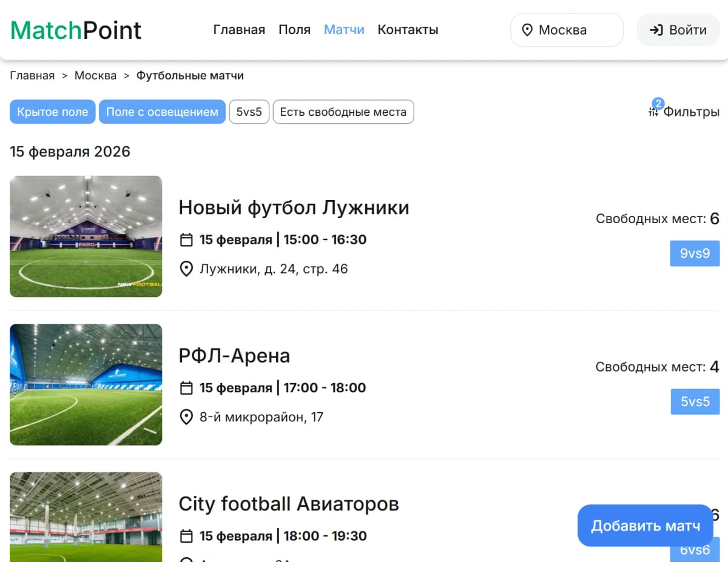The image size is (728, 562).
Task: Open the Контакты page
Action: (407, 29)
